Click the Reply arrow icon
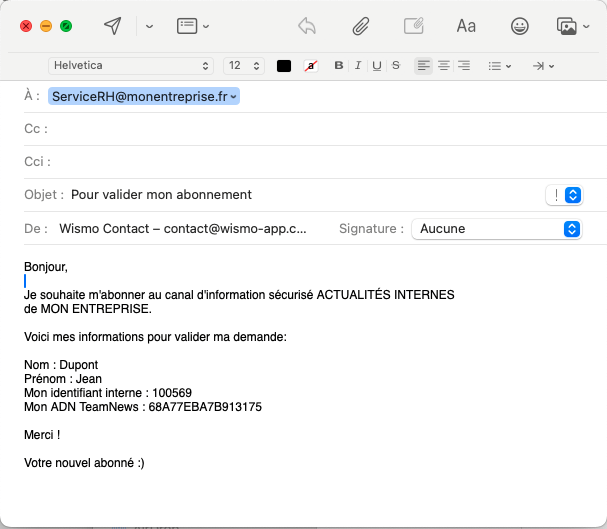The width and height of the screenshot is (607, 529). [x=307, y=27]
